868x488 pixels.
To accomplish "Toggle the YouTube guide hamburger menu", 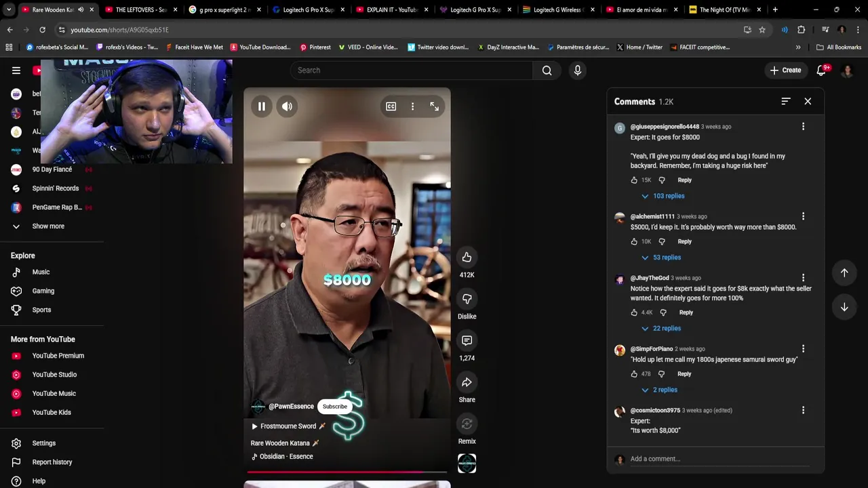I will point(16,70).
